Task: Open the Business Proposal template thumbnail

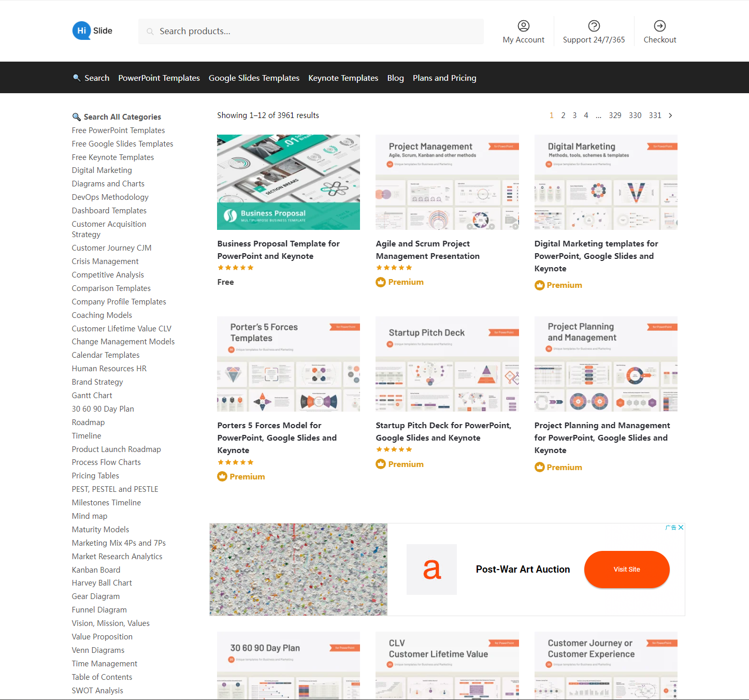Action: (x=289, y=182)
